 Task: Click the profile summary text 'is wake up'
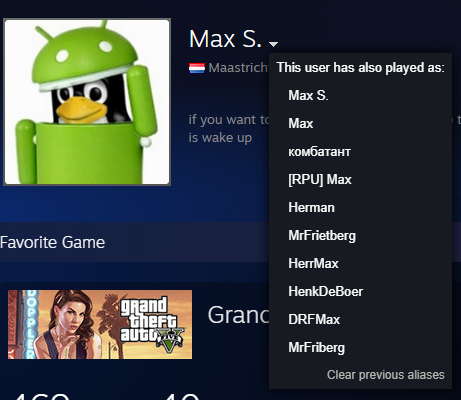(220, 138)
